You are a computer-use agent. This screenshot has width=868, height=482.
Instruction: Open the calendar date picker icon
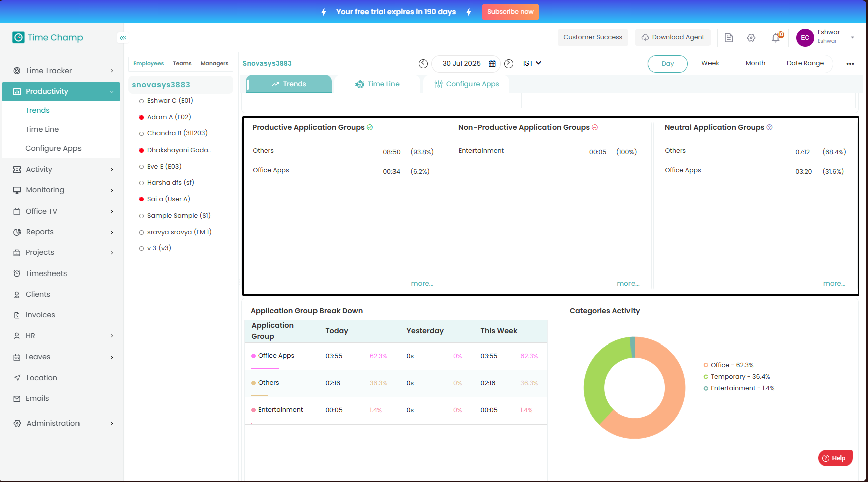492,63
